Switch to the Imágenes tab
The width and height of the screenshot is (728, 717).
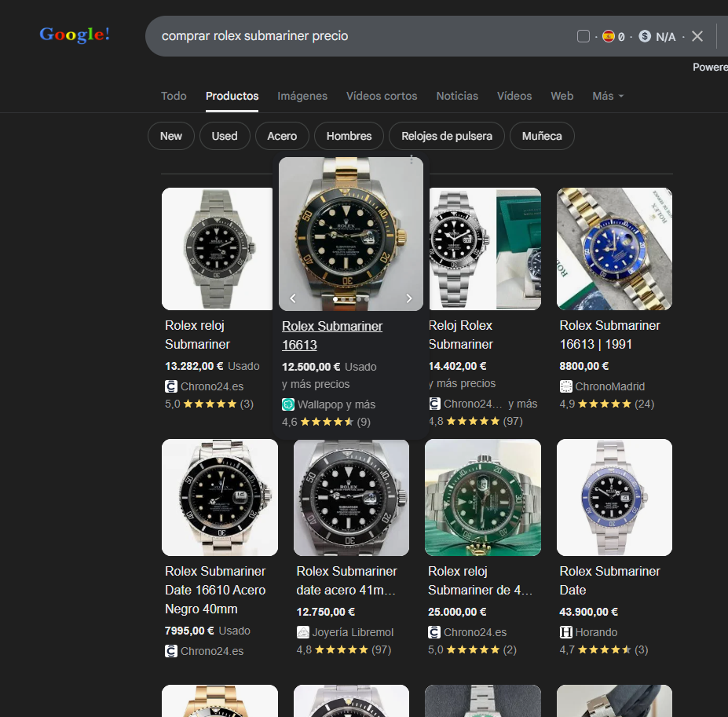(302, 96)
